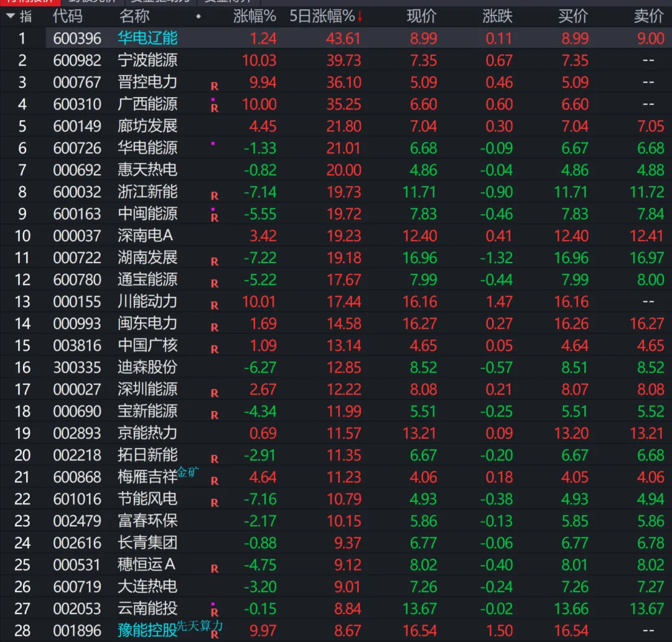The image size is (672, 642).
Task: Click the R marker in the 晋控电力 row
Action: (x=215, y=86)
